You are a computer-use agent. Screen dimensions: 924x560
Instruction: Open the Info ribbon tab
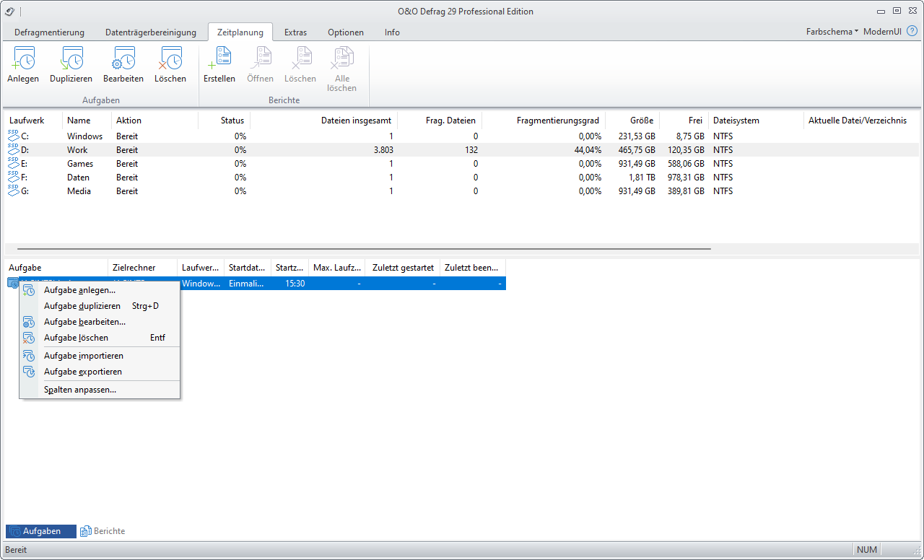392,32
